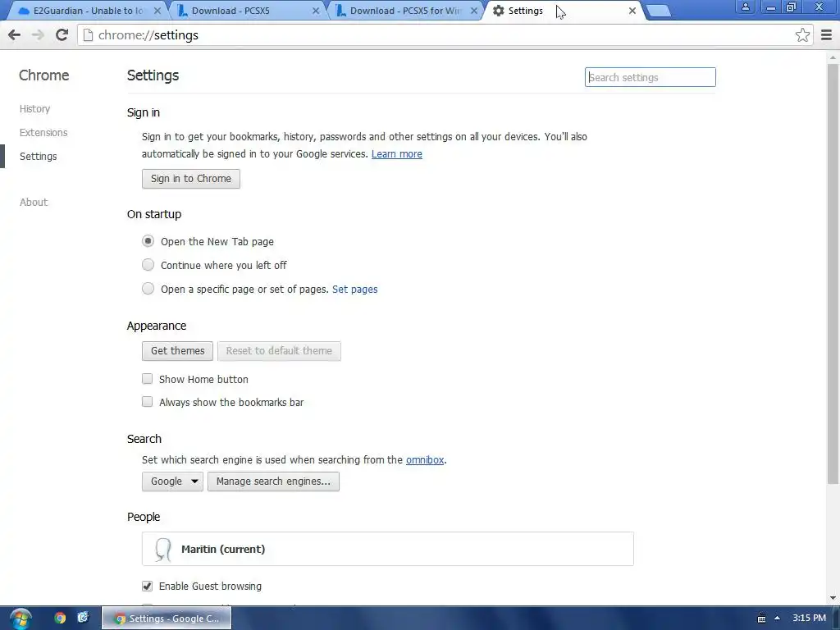Select Open the New Tab page option
The image size is (840, 630).
(x=148, y=241)
